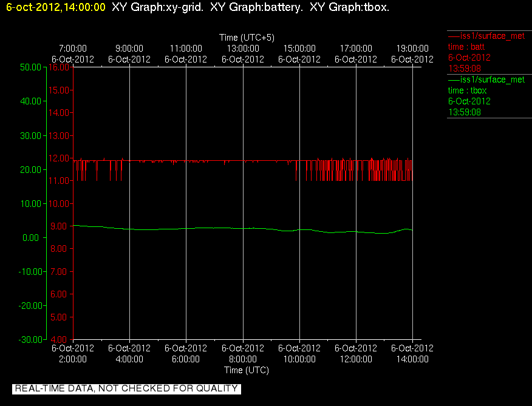
Task: Click the red 14.00 axis value
Action: click(x=59, y=113)
